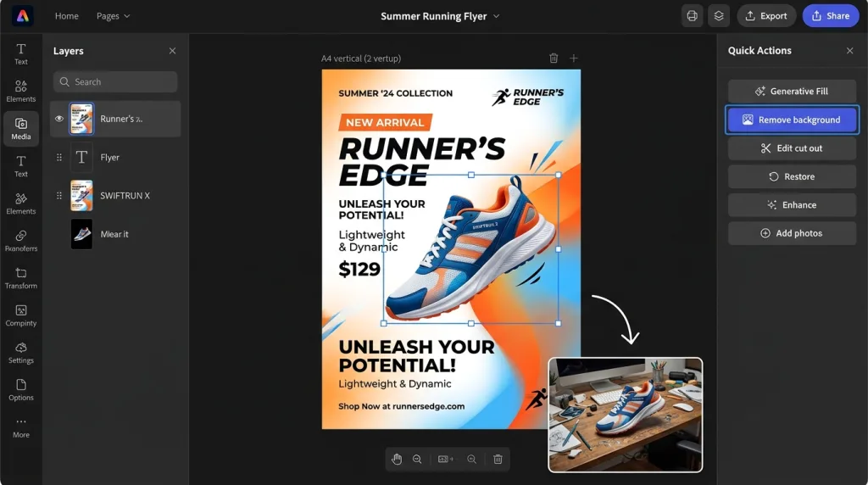Click the Enhance quick action
This screenshot has height=485, width=868.
[793, 205]
